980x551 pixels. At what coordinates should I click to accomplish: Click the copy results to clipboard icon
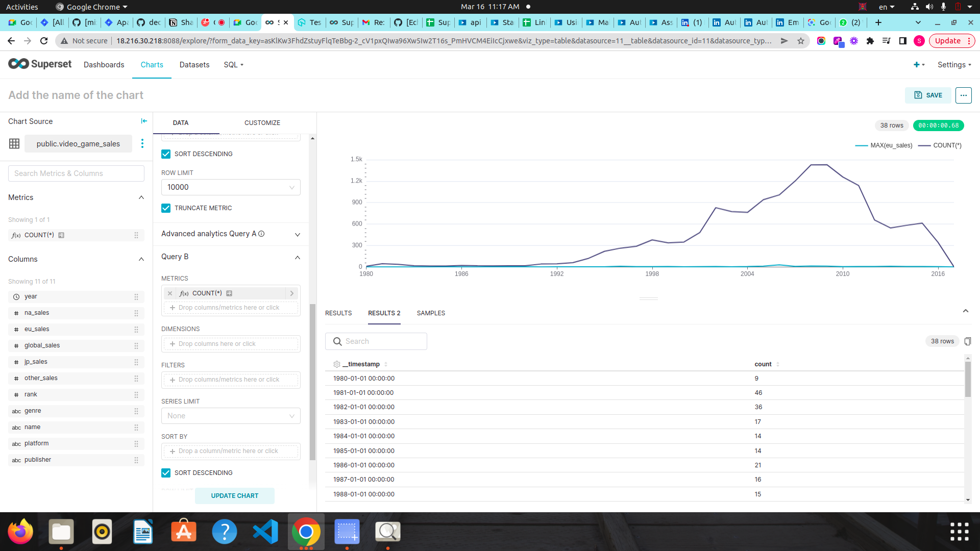coord(968,341)
